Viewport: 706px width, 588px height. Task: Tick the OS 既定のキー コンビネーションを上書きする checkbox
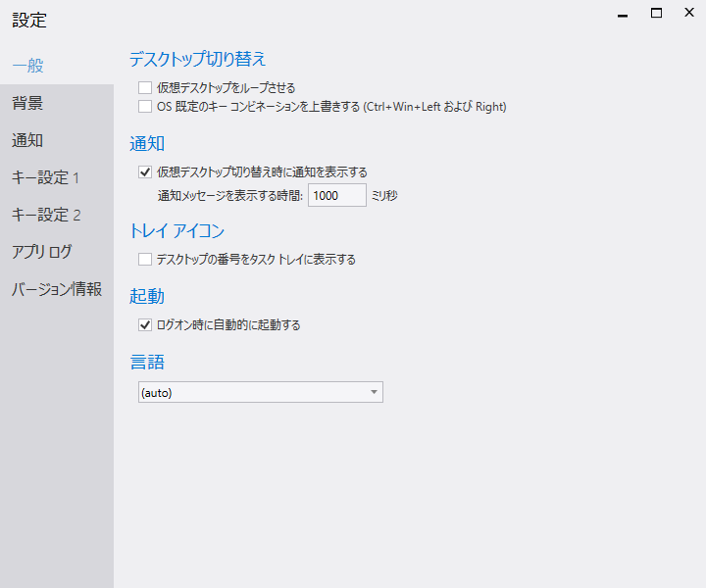(145, 106)
